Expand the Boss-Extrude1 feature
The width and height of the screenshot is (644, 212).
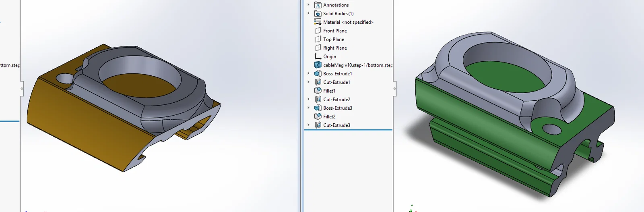tap(309, 73)
